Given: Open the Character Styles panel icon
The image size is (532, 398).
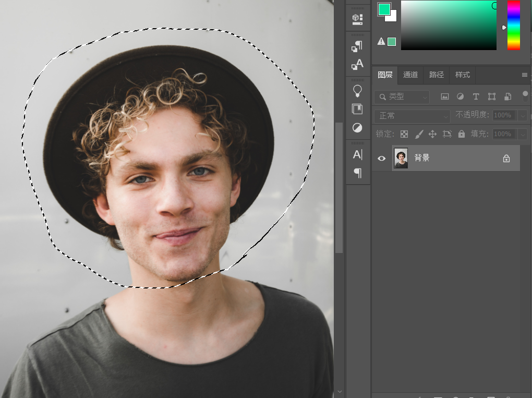Looking at the screenshot, I should click(357, 65).
